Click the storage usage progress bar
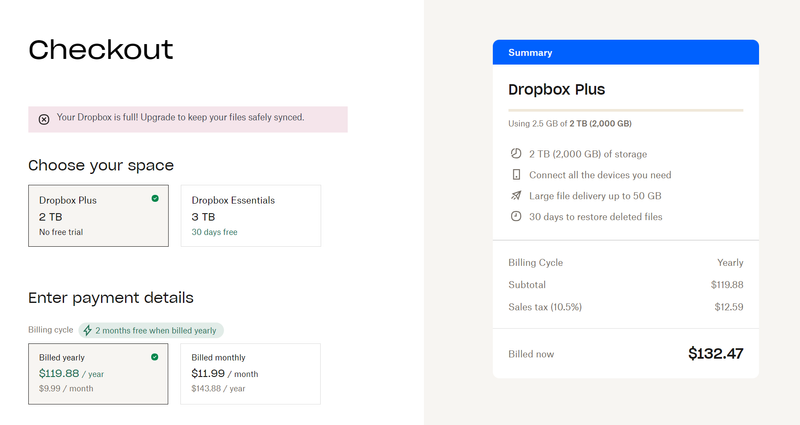The width and height of the screenshot is (800, 425). [625, 110]
